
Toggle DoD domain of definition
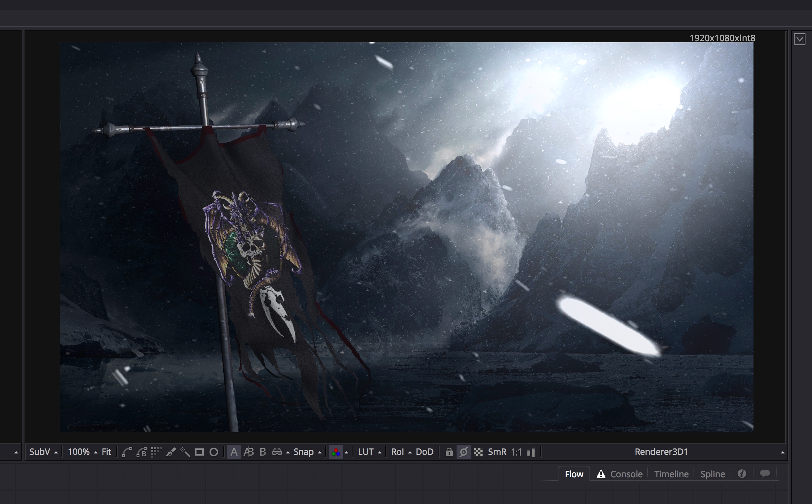click(424, 452)
